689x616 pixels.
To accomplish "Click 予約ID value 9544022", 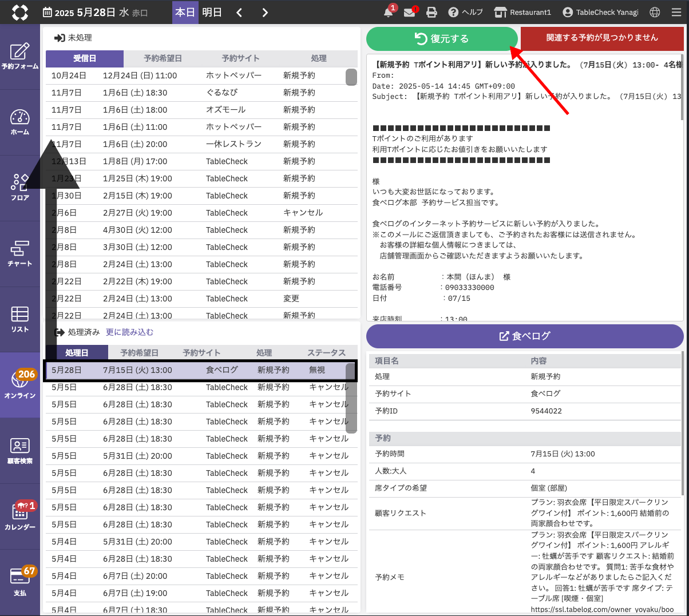I will coord(547,411).
